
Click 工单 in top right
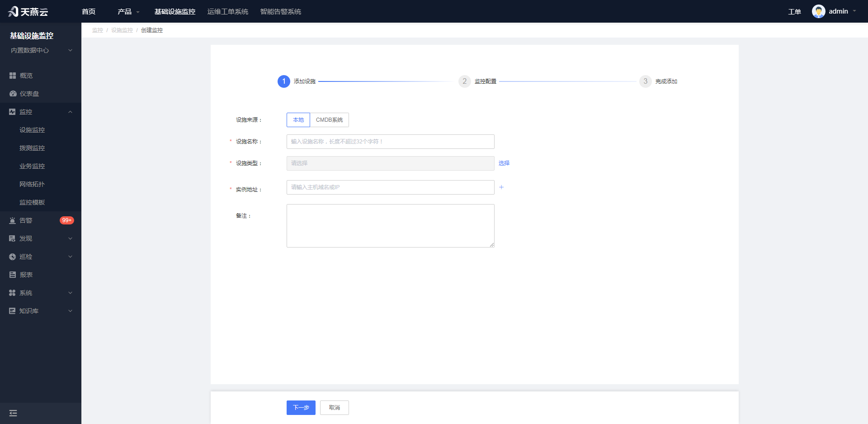coord(794,12)
